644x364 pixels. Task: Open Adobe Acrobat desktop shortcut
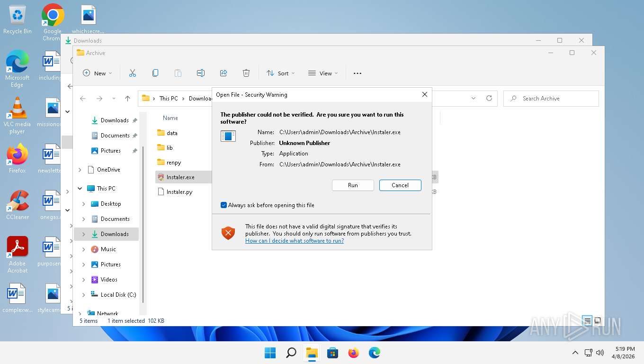tap(18, 255)
